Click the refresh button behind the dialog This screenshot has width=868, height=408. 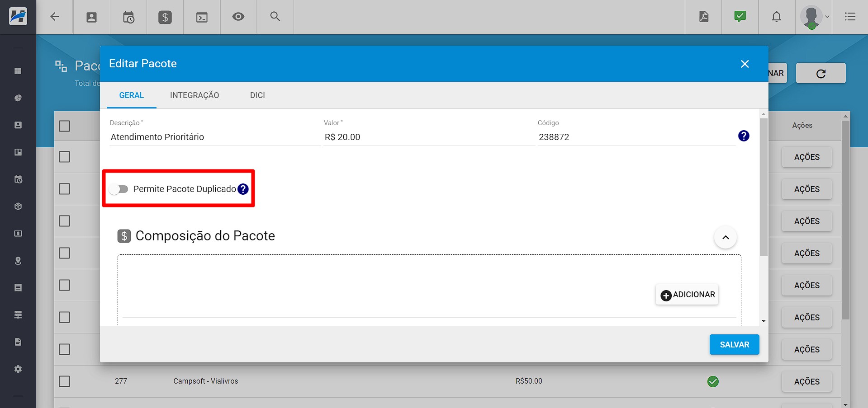coord(821,73)
